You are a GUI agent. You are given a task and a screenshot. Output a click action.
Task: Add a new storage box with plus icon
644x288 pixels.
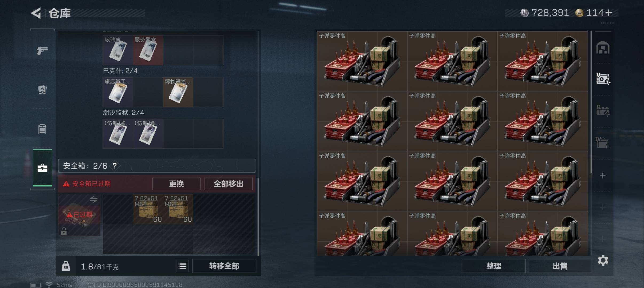point(603,175)
